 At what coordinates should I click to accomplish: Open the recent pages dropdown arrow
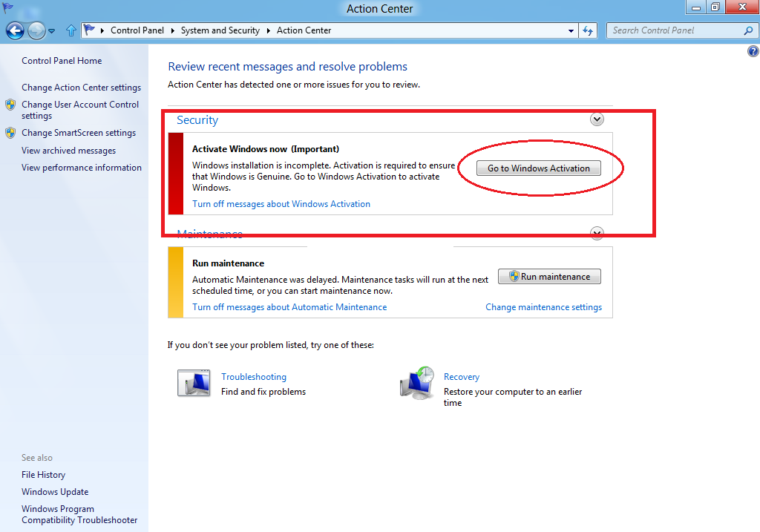coord(51,31)
